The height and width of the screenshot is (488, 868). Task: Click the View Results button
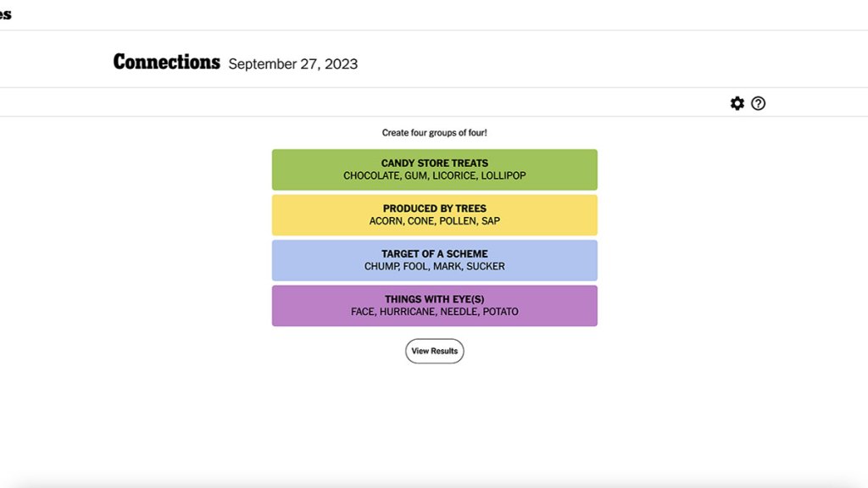click(434, 351)
